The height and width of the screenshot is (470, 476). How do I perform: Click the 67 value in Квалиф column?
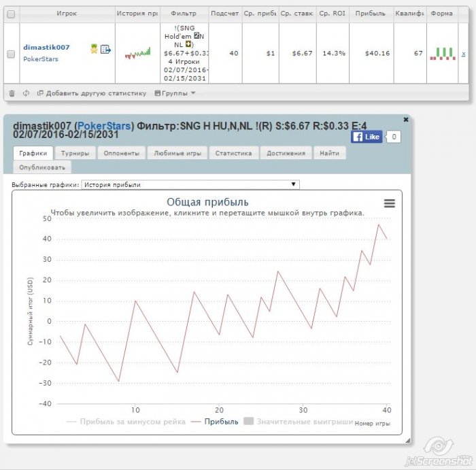tap(418, 54)
